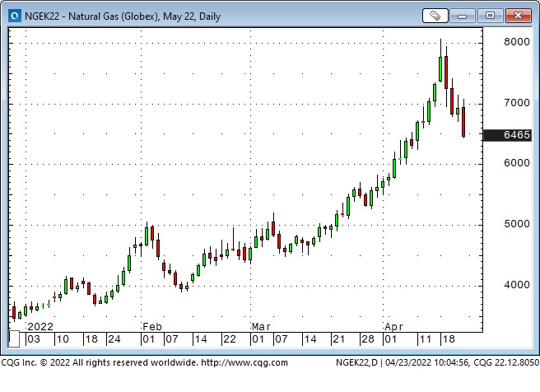Maximize the NGEK22 chart window
The image size is (540, 392).
[x=490, y=16]
